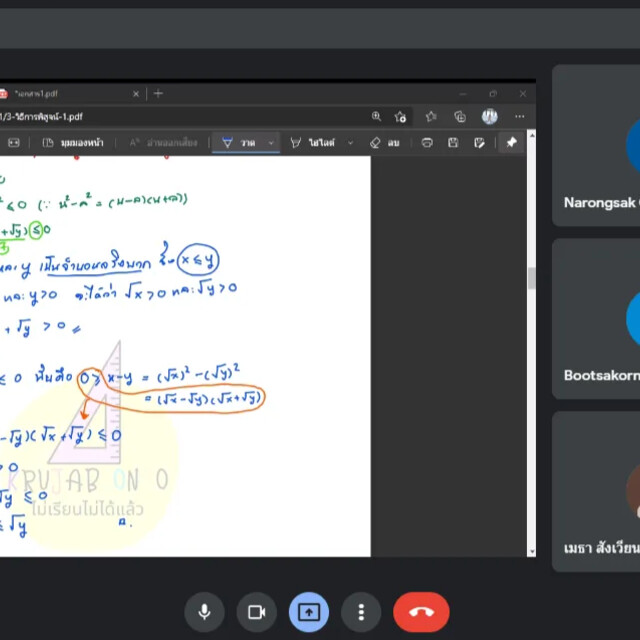Close the shared browser window
This screenshot has width=640, height=640.
(x=523, y=94)
